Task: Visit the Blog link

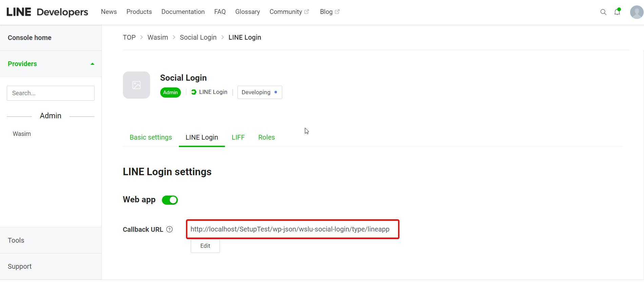Action: click(326, 12)
